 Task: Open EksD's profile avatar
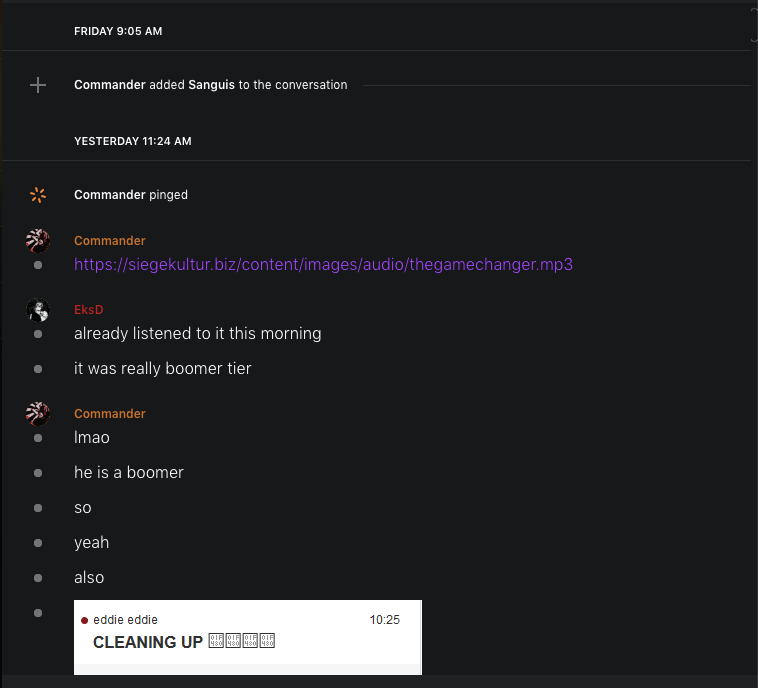pos(38,310)
